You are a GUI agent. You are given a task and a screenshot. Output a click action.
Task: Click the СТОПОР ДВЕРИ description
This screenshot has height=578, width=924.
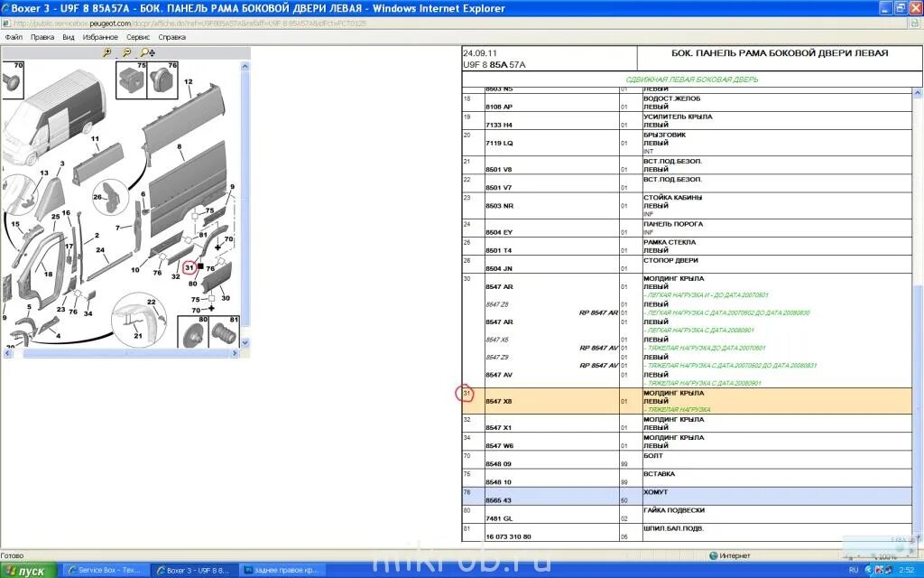[670, 260]
